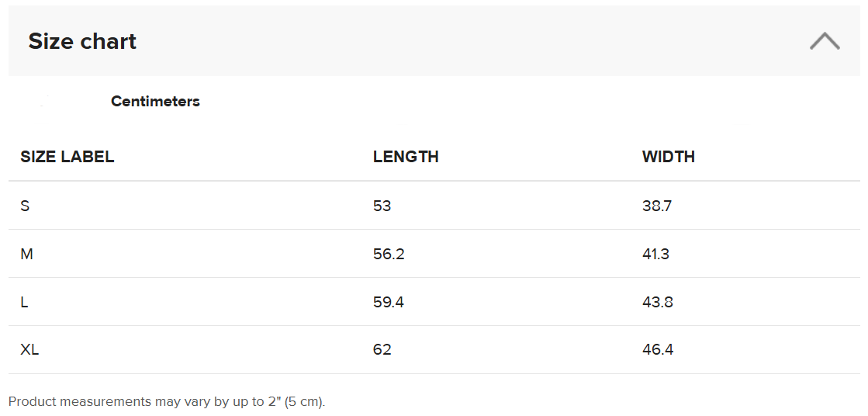Click the 46.4 width value

tap(658, 350)
